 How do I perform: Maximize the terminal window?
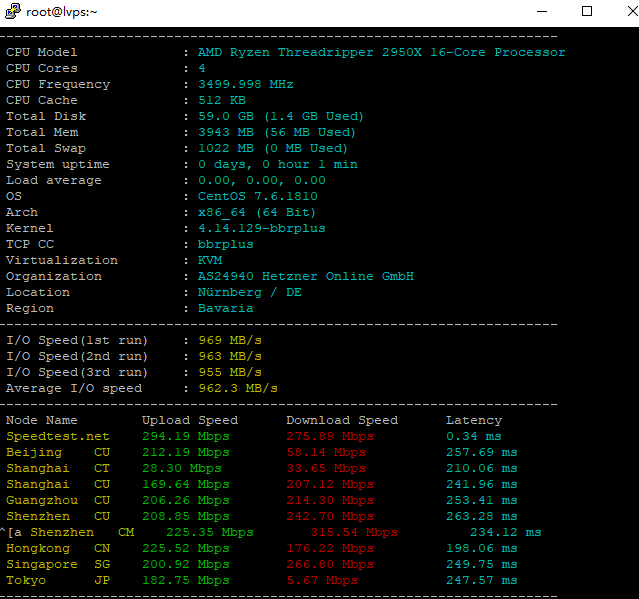tap(587, 12)
